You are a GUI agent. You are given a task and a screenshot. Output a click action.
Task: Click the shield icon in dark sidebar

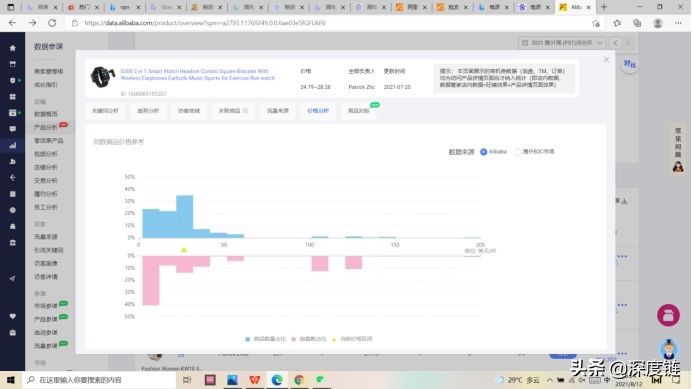tap(12, 80)
